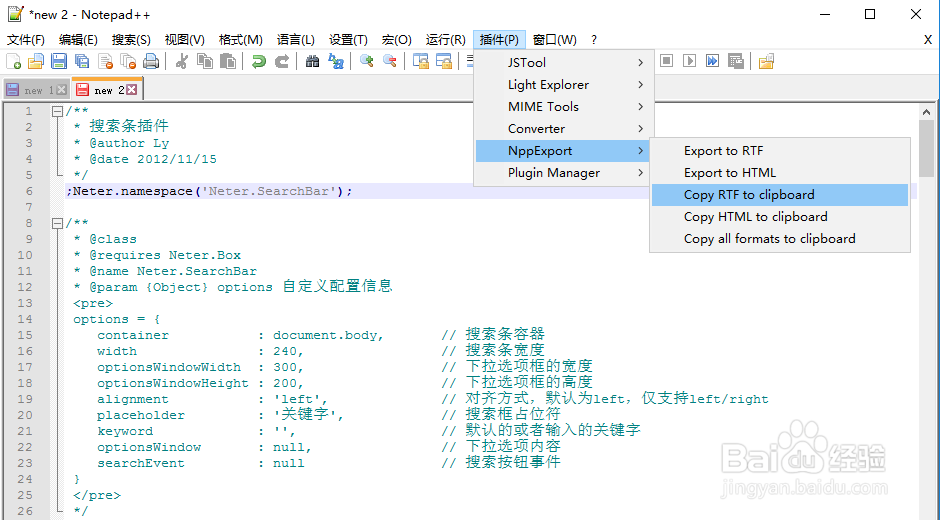Click the Redo arrow icon

(282, 61)
